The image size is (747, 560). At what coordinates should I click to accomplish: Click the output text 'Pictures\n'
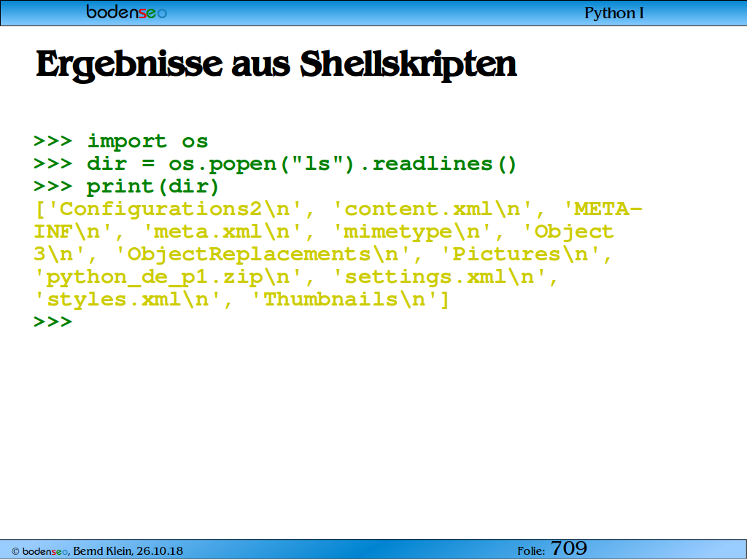point(521,254)
